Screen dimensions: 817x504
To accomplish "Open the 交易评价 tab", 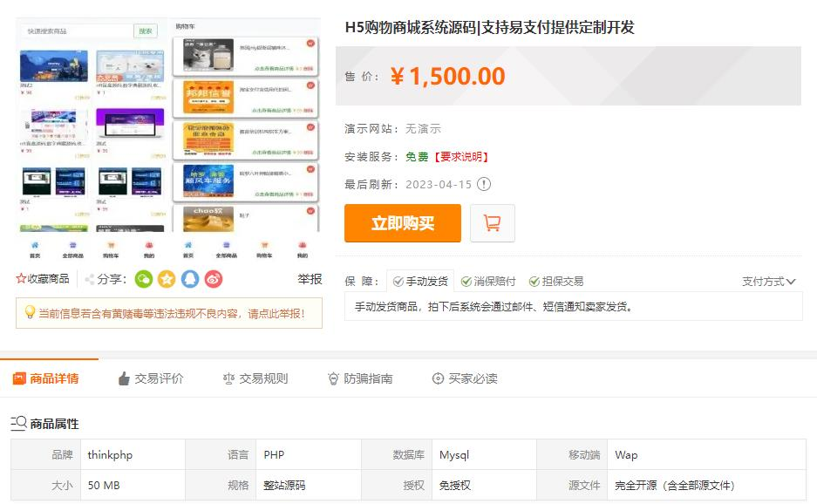I will [x=150, y=378].
